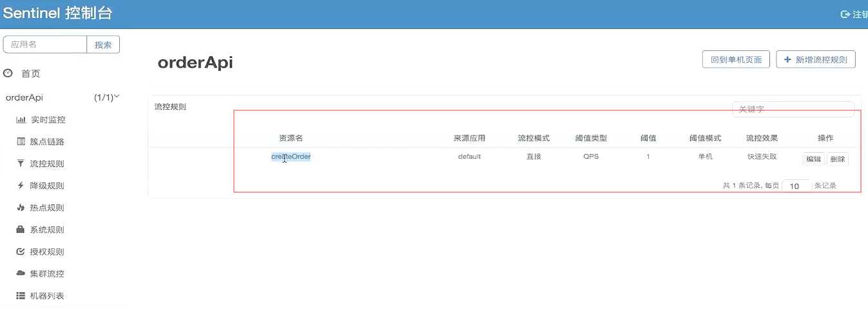Click the home dashboard icon beside 首页
The width and height of the screenshot is (868, 318).
click(8, 74)
